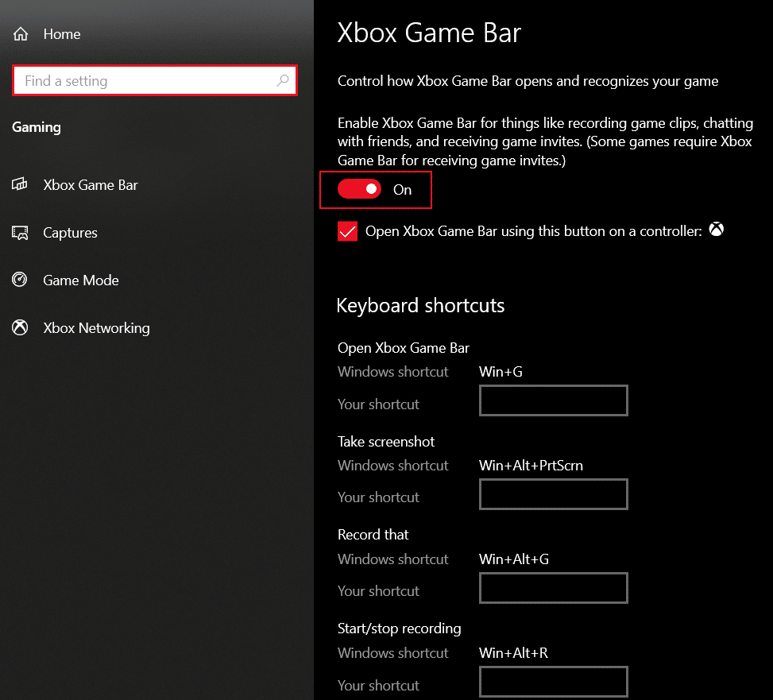The height and width of the screenshot is (700, 773).
Task: Click the Xbox Game Bar icon in sidebar
Action: [x=20, y=184]
